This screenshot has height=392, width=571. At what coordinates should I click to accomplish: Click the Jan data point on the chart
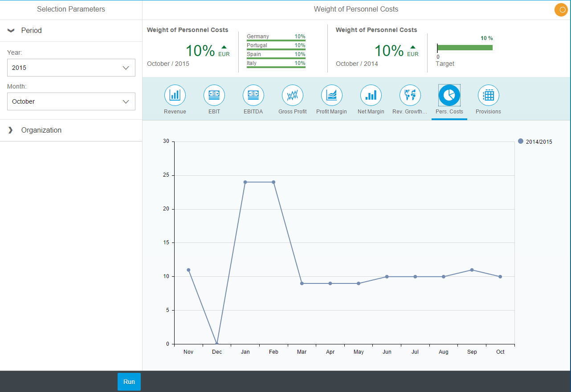click(x=245, y=182)
